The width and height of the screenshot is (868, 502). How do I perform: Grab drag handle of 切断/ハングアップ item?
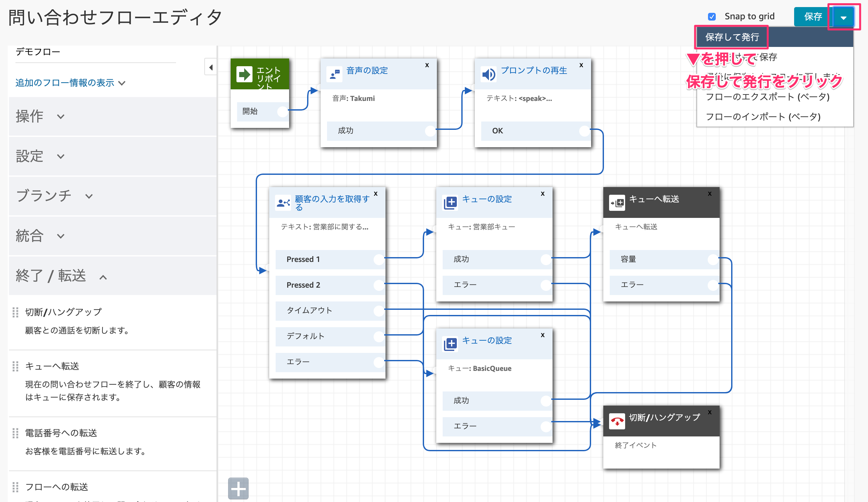point(15,312)
